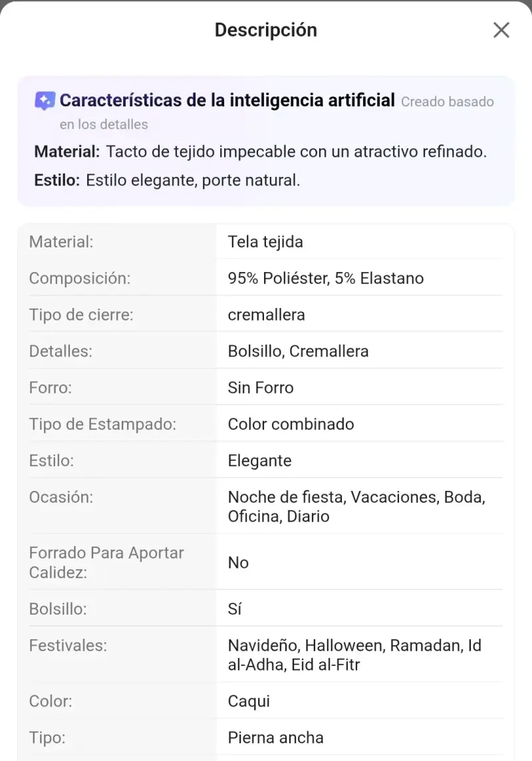
Task: Tap the 'Sin Forro' lining value
Action: [261, 387]
